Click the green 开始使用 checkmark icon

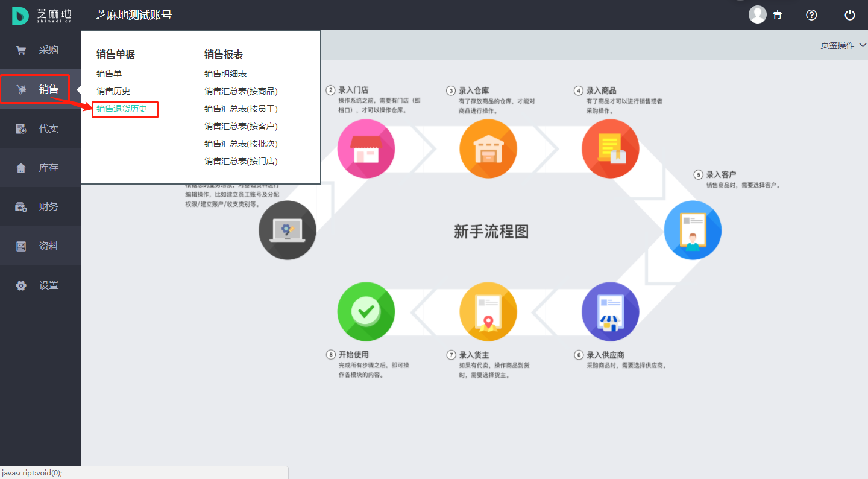coord(366,312)
